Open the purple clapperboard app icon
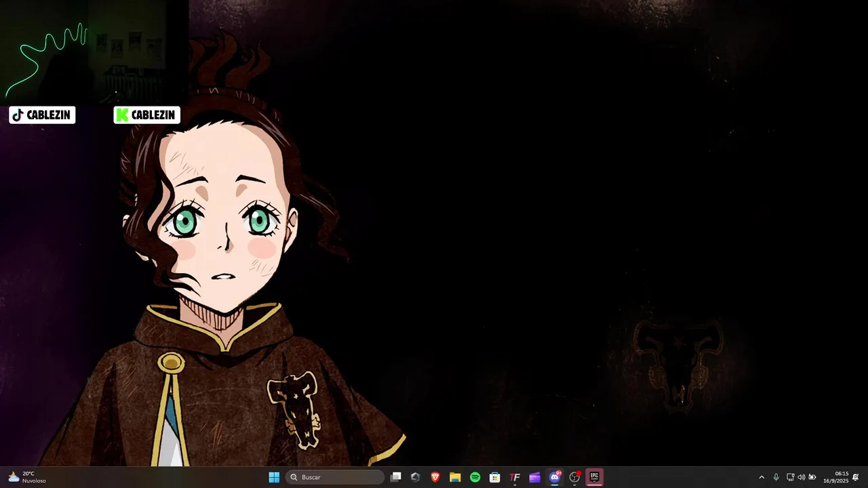The height and width of the screenshot is (488, 868). (x=535, y=477)
